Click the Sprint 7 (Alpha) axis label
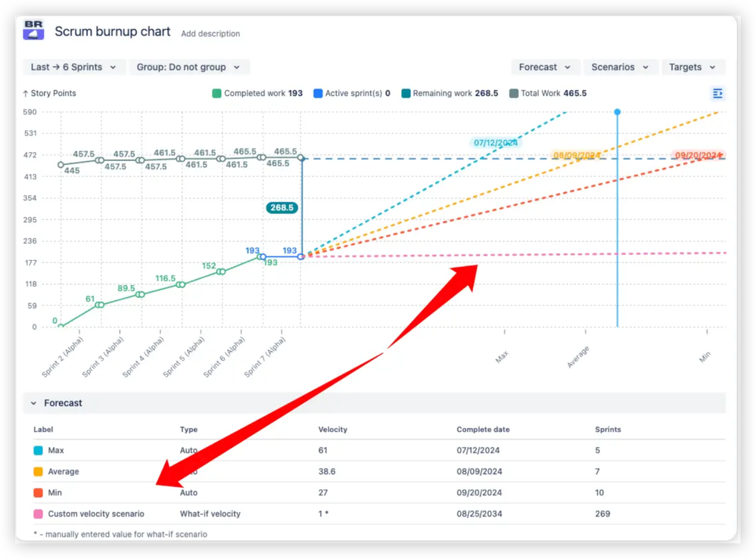The width and height of the screenshot is (756, 559). [265, 356]
